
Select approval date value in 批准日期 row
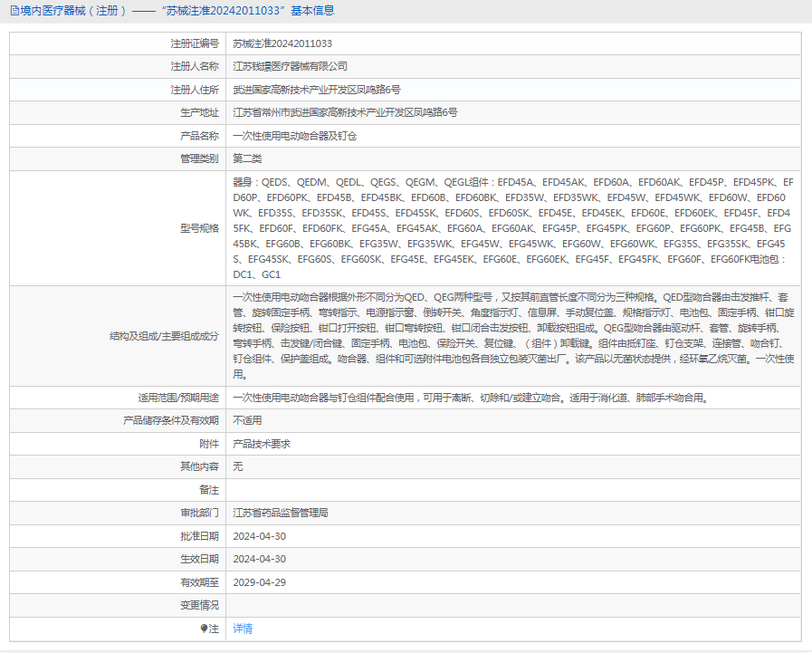[260, 536]
